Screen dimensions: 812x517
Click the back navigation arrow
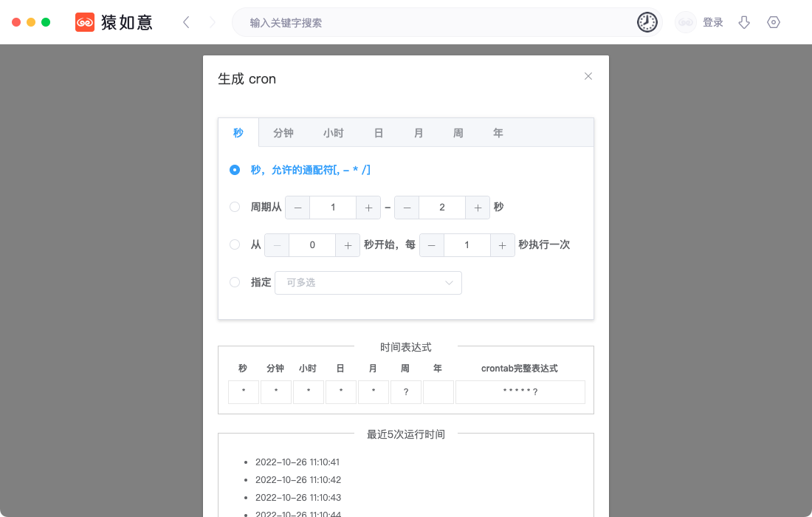(x=186, y=22)
